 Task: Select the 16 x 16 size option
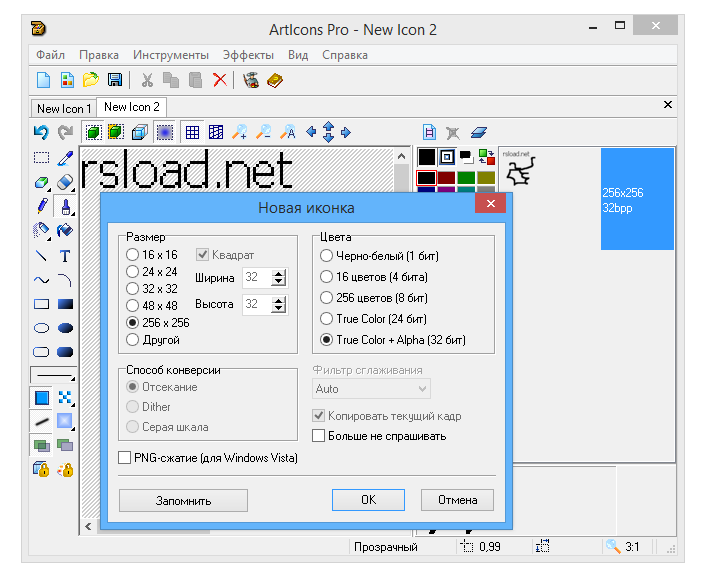(152, 255)
